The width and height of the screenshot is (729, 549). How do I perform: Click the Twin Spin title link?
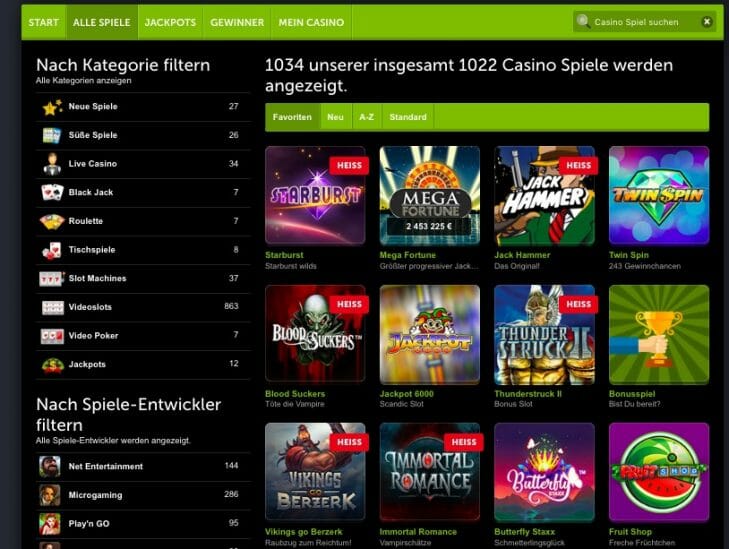tap(629, 255)
